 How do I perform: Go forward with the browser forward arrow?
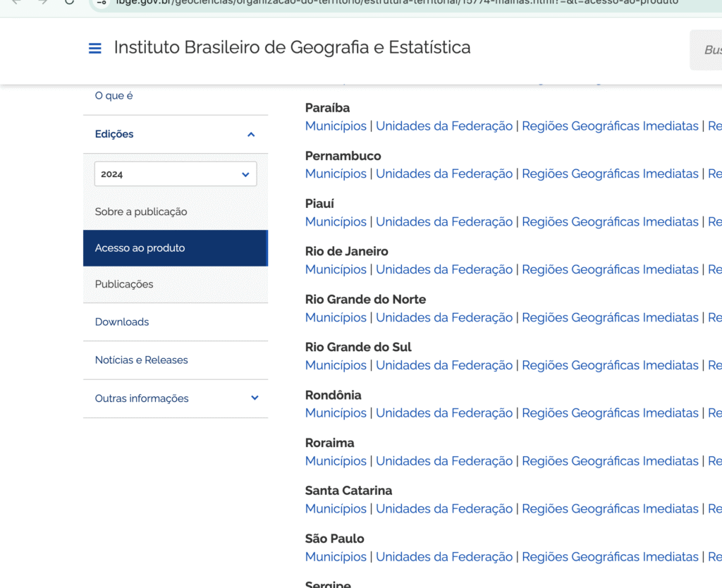click(x=43, y=2)
